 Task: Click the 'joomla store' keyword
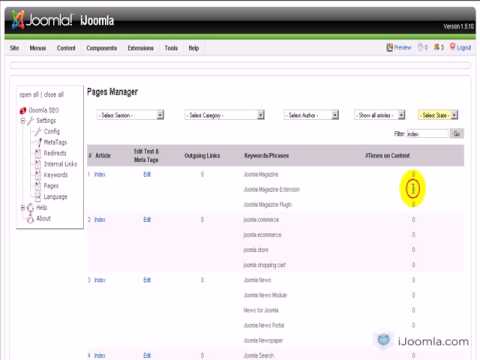(x=256, y=250)
